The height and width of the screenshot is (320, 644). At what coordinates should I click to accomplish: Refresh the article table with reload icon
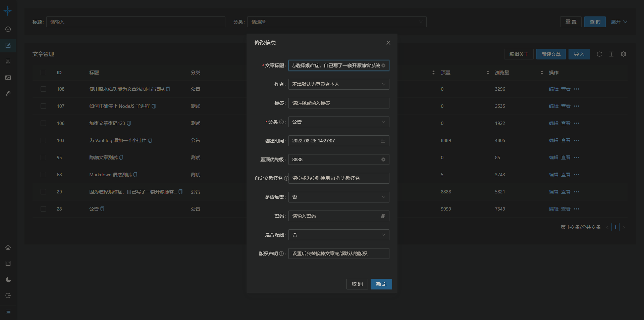(599, 54)
